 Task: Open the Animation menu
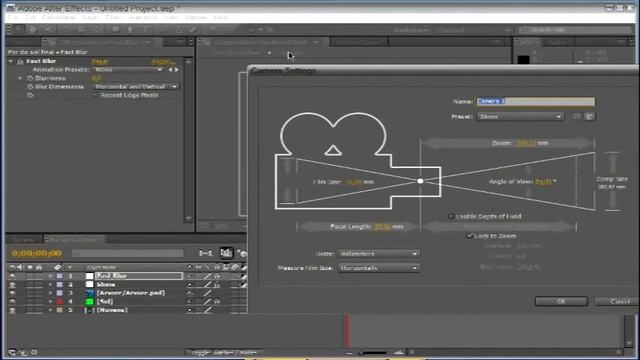143,18
